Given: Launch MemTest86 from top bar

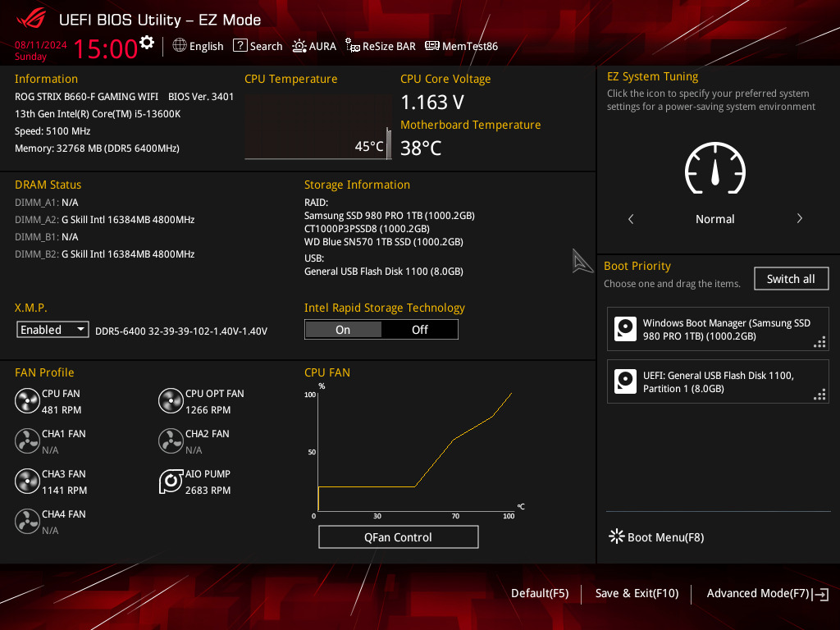Looking at the screenshot, I should click(x=470, y=46).
